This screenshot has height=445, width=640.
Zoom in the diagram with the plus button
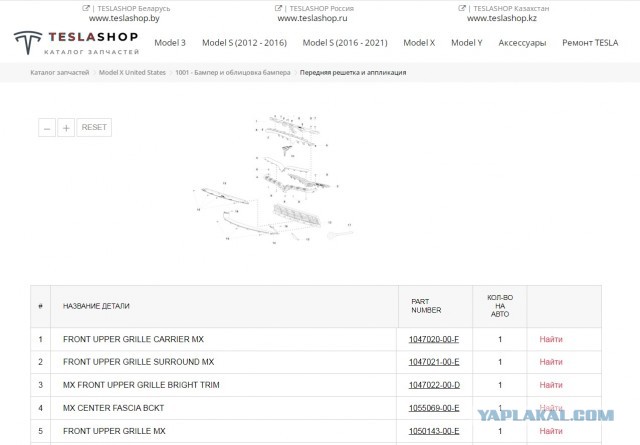(x=66, y=128)
